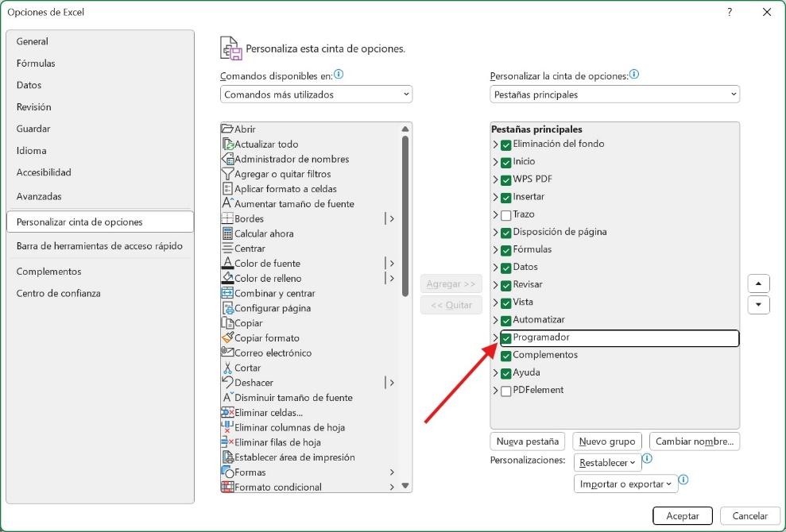This screenshot has width=786, height=532.
Task: Click info icon beside Personalizar la cinta
Action: (x=634, y=75)
